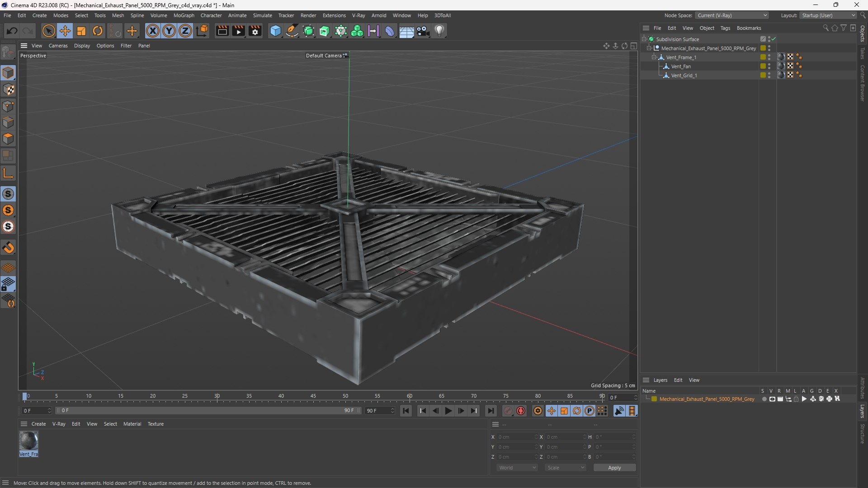Open the World coordinate system dropdown
The height and width of the screenshot is (488, 868).
517,468
